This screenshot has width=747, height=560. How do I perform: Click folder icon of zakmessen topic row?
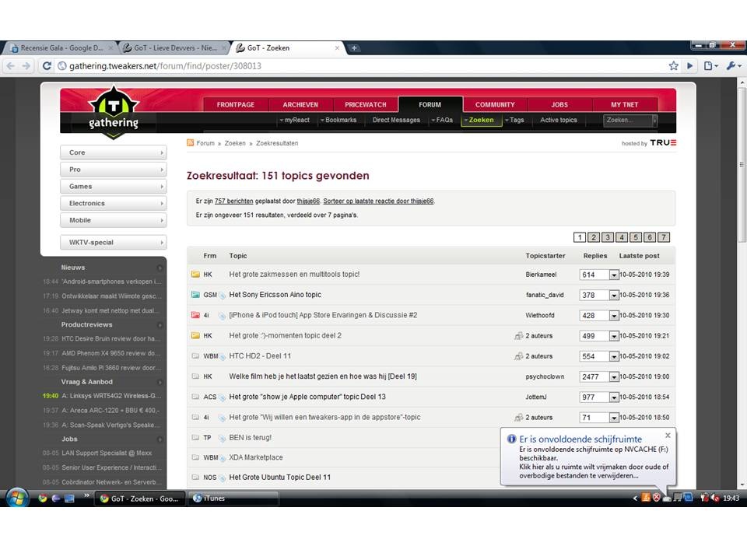click(x=195, y=275)
